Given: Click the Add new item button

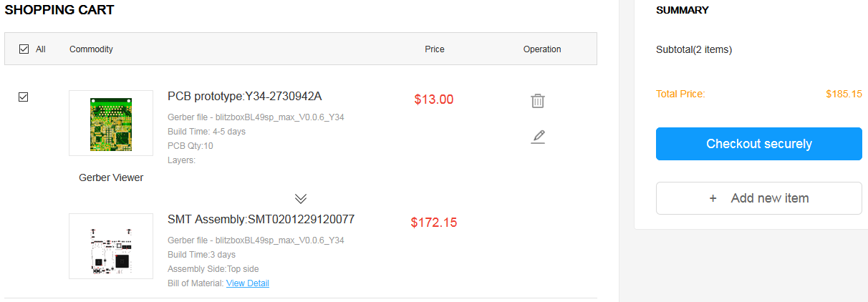Looking at the screenshot, I should [758, 198].
